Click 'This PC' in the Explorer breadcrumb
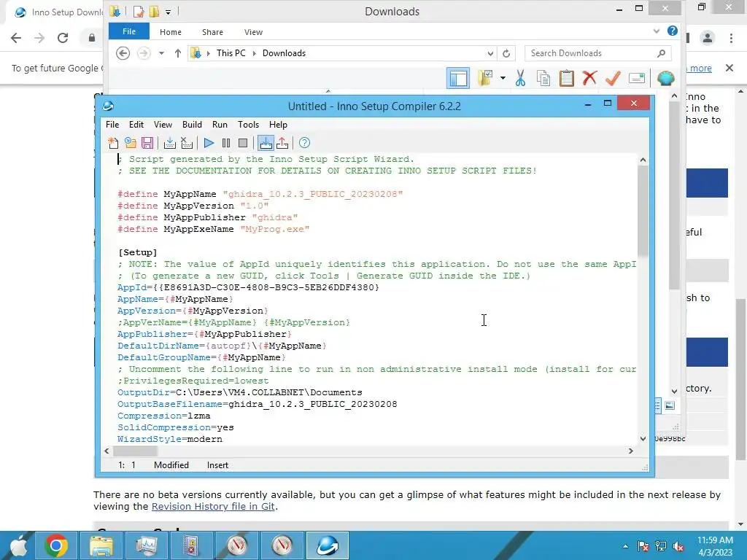This screenshot has width=747, height=560. [x=231, y=53]
